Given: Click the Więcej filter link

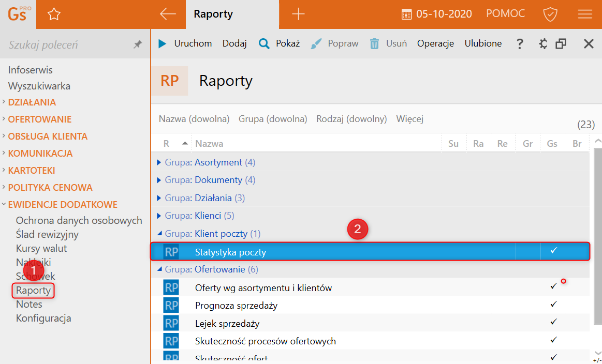Looking at the screenshot, I should [409, 119].
